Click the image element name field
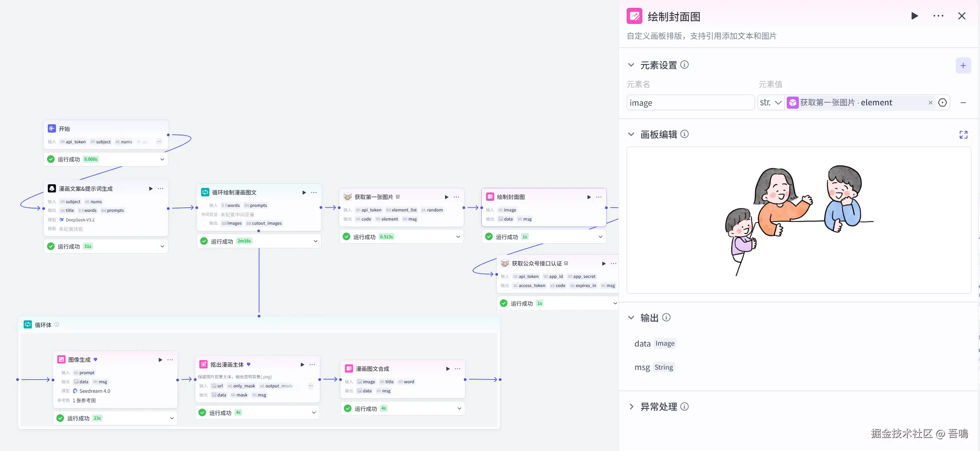Image resolution: width=980 pixels, height=451 pixels. click(690, 103)
